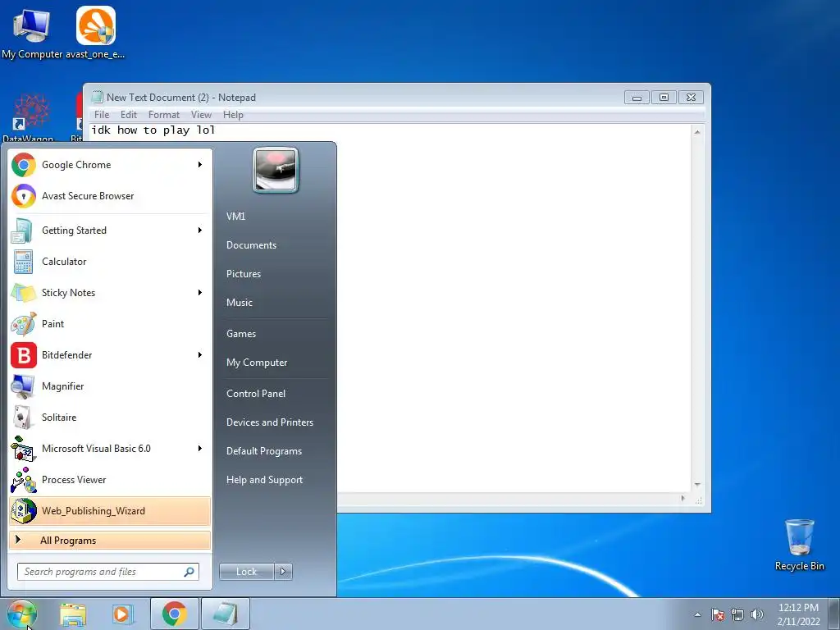
Task: Open Notepad Edit menu
Action: click(129, 115)
